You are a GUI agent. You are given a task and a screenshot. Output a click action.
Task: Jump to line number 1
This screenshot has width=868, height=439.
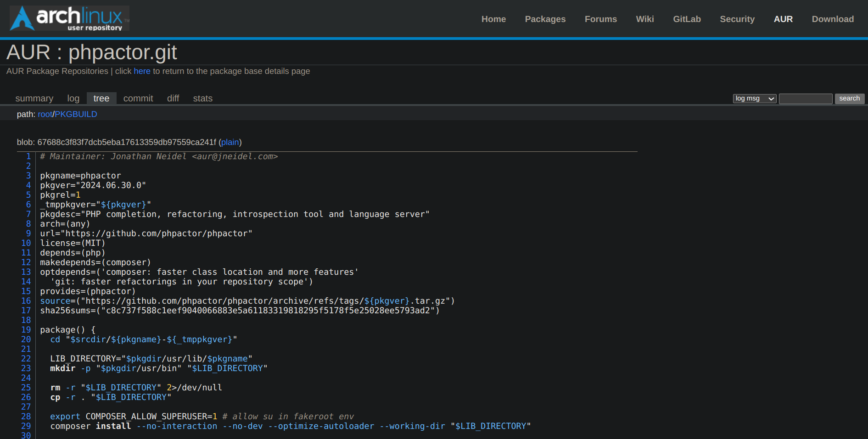pos(28,156)
